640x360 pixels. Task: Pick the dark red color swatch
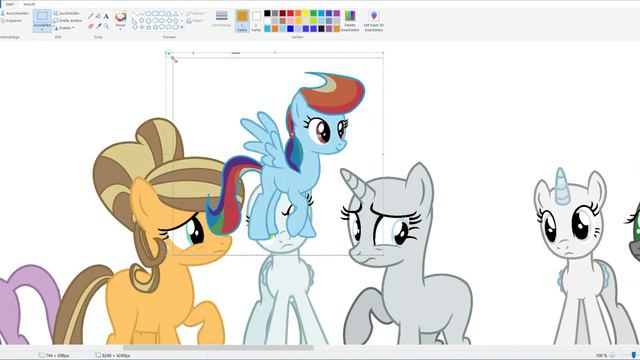tap(282, 13)
